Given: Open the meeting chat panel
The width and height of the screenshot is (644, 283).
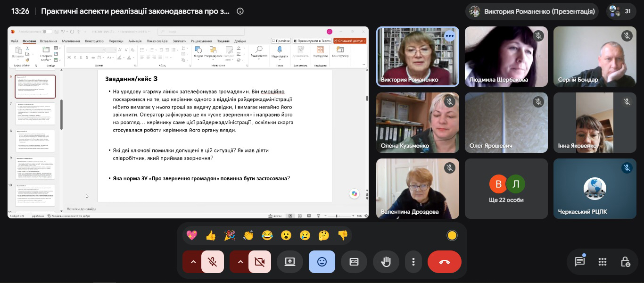Looking at the screenshot, I should [x=579, y=262].
